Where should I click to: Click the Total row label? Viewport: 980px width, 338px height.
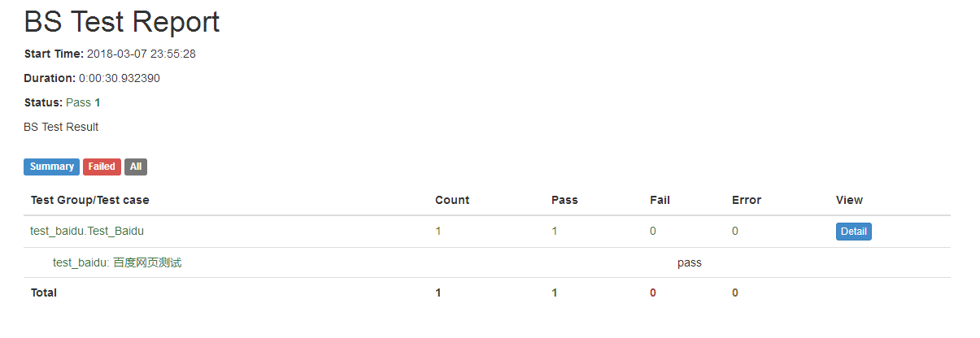coord(44,292)
